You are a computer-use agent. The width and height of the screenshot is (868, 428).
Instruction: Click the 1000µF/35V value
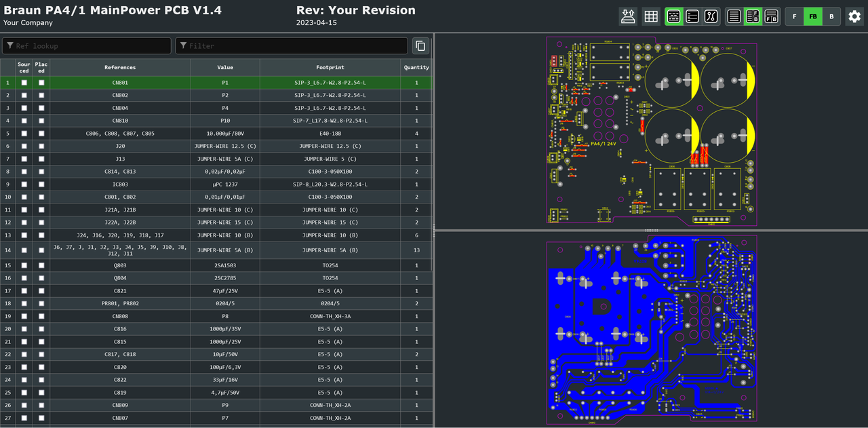click(x=225, y=329)
